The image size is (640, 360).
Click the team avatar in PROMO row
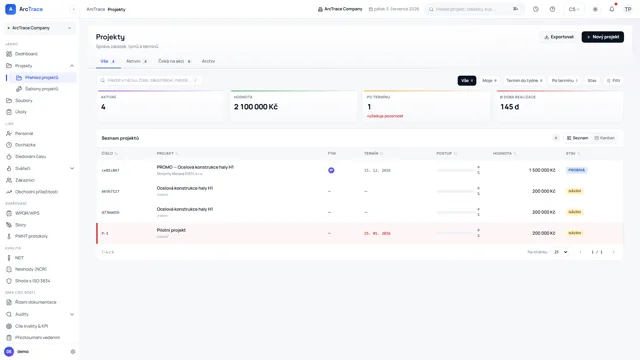point(331,170)
